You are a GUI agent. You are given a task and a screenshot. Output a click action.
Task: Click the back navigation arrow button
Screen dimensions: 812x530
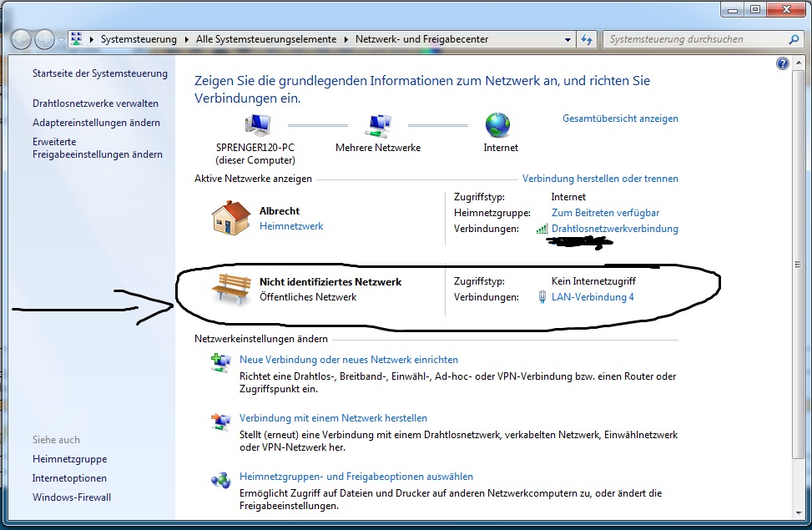click(x=22, y=39)
